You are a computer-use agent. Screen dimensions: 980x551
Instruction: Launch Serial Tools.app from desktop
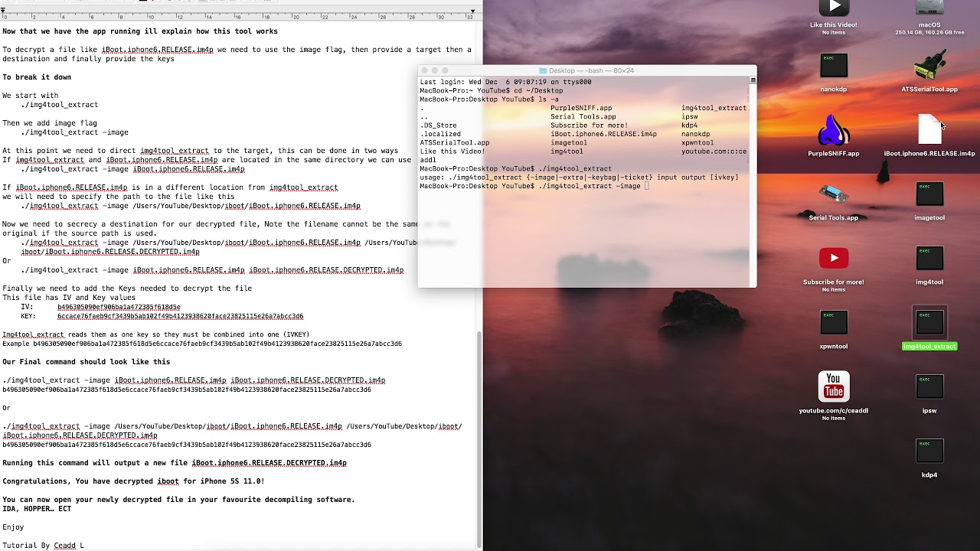pos(834,194)
